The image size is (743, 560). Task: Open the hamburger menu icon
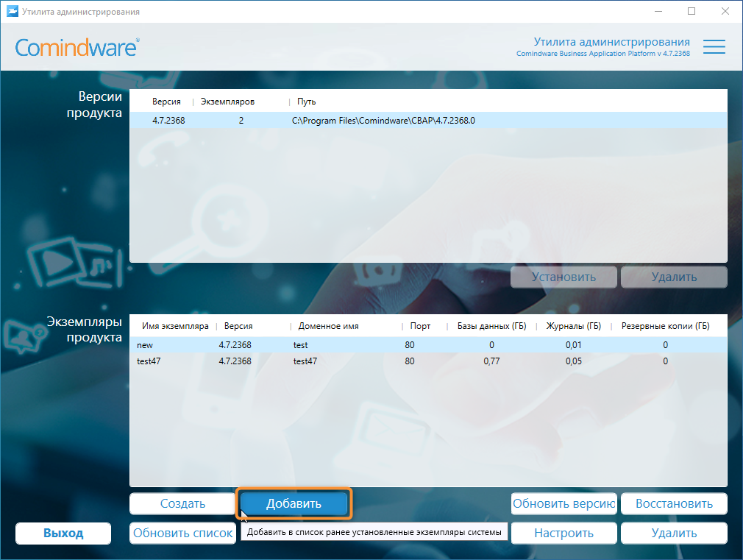pyautogui.click(x=714, y=46)
